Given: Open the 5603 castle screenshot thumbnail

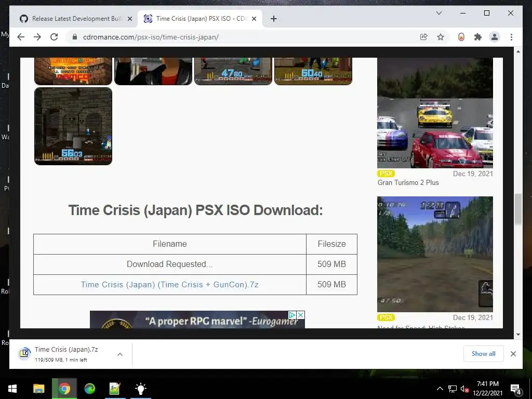Looking at the screenshot, I should (73, 126).
